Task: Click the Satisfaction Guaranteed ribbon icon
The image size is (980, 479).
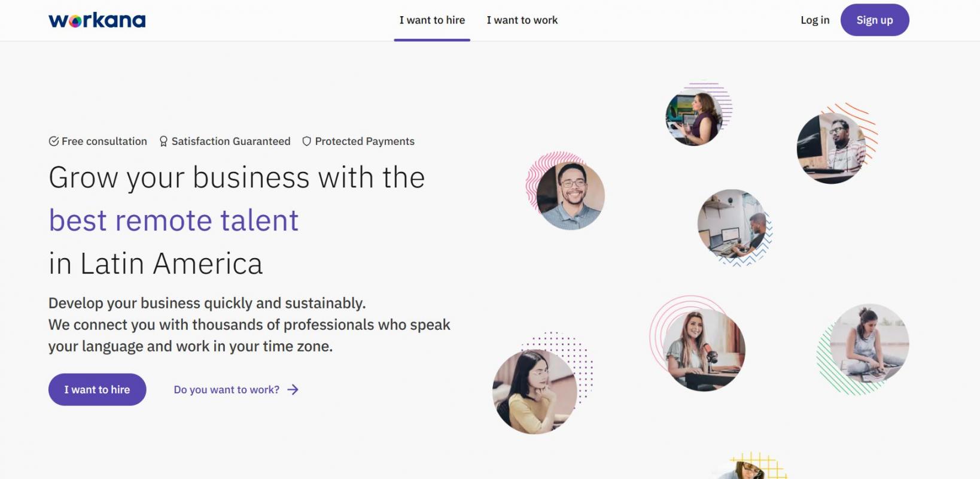Action: click(x=163, y=141)
